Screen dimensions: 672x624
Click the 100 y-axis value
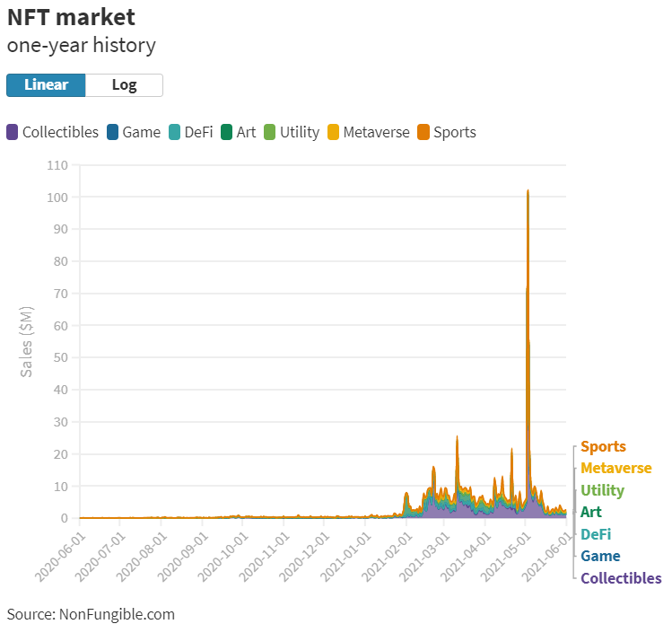tap(57, 198)
